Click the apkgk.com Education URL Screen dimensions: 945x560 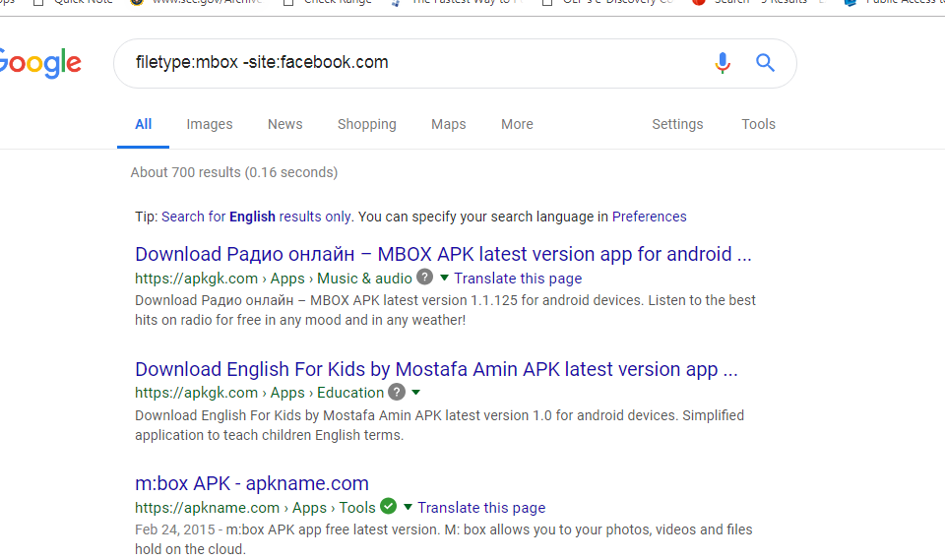click(259, 393)
